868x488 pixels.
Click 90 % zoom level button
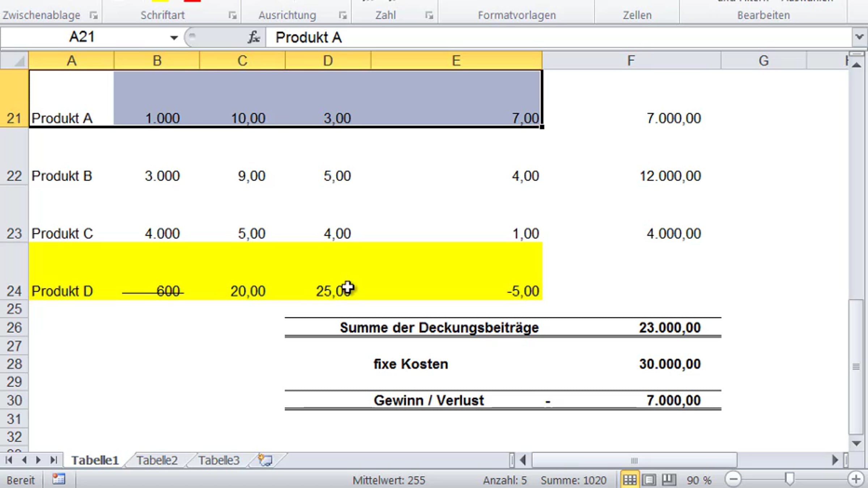(699, 480)
